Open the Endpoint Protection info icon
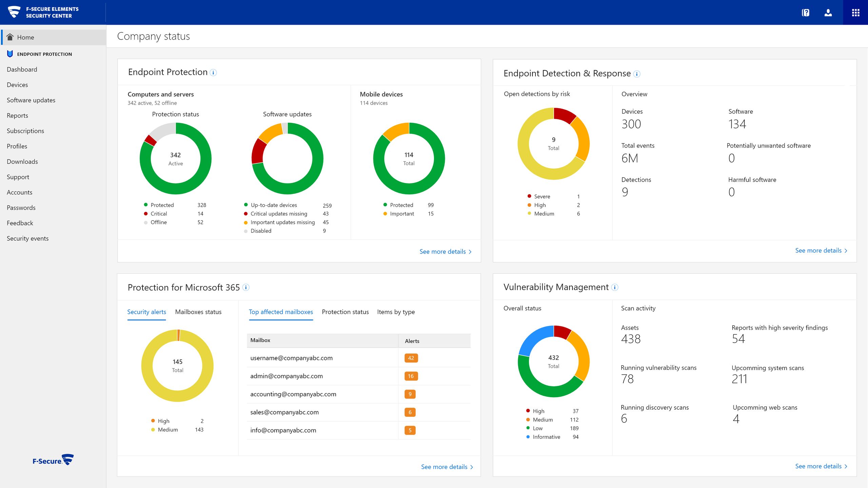The image size is (868, 488). point(213,72)
